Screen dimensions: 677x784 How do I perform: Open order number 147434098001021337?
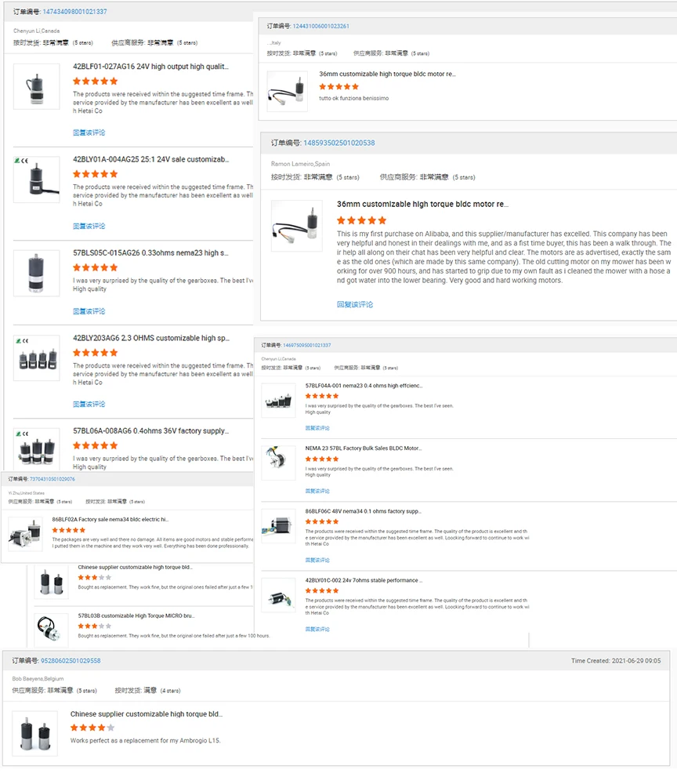(74, 12)
